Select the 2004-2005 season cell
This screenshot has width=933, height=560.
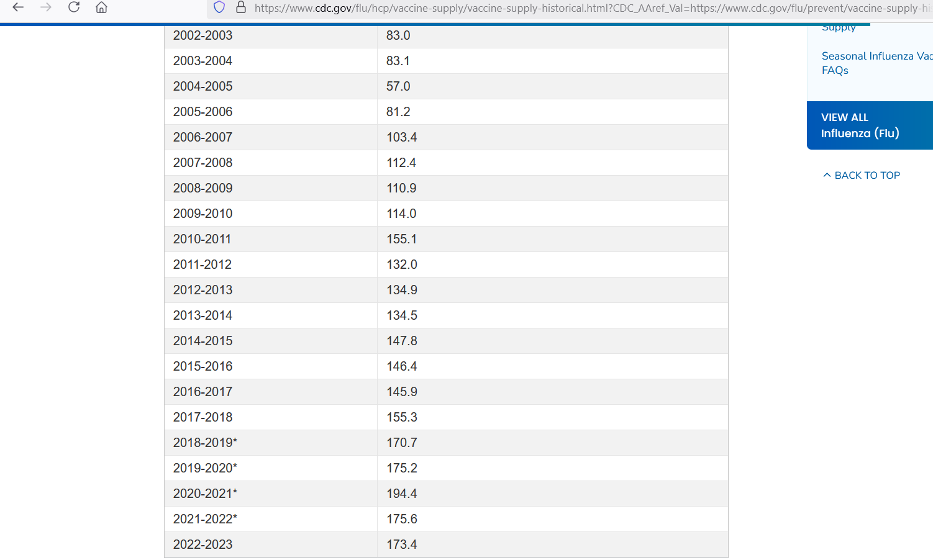pos(271,86)
